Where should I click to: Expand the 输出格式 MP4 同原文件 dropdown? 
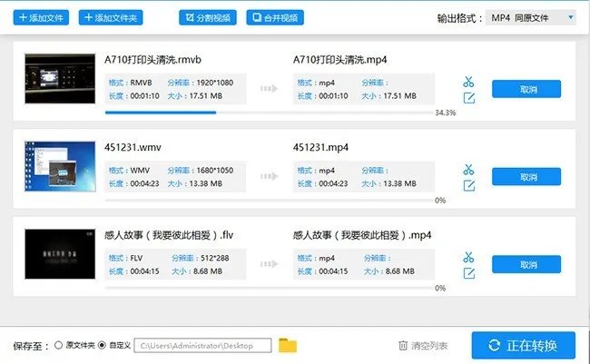click(x=531, y=17)
